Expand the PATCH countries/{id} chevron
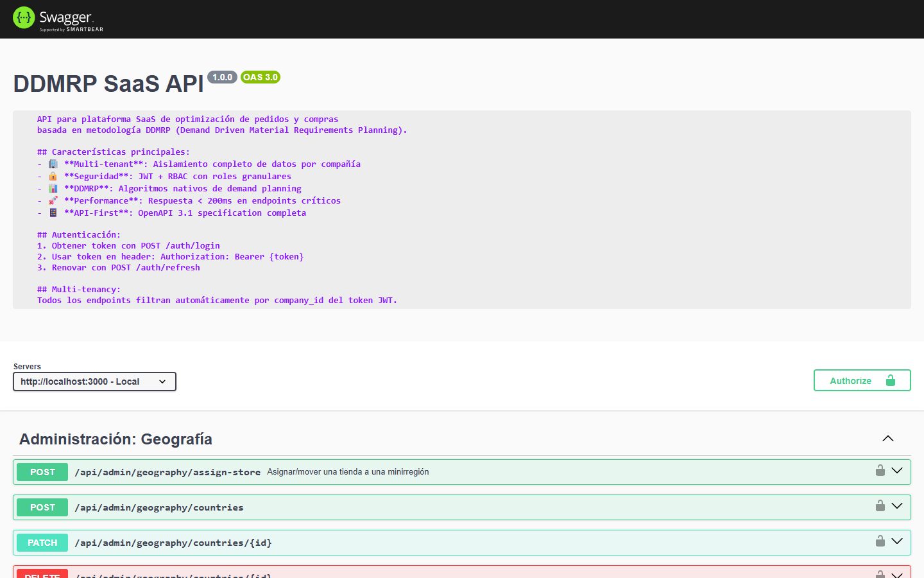This screenshot has width=924, height=578. click(x=897, y=541)
